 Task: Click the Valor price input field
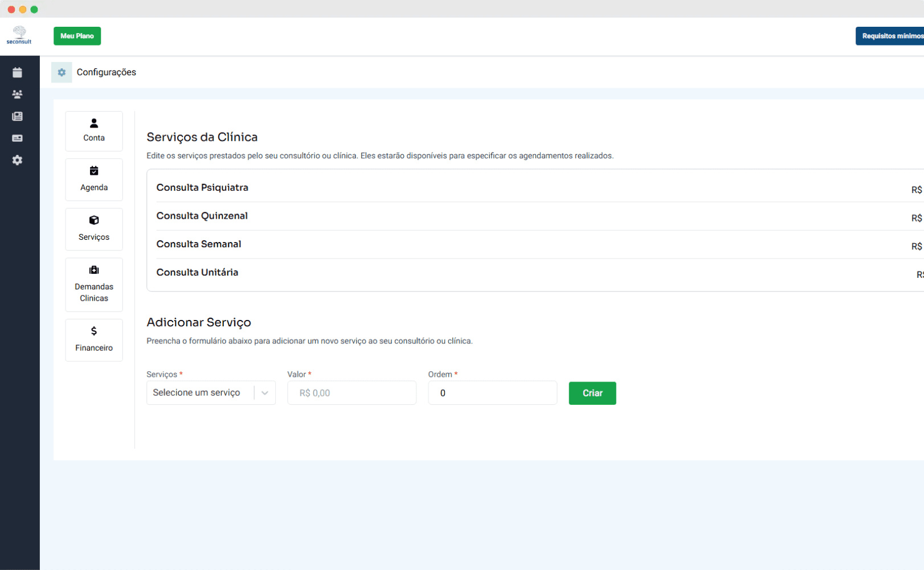pos(351,393)
